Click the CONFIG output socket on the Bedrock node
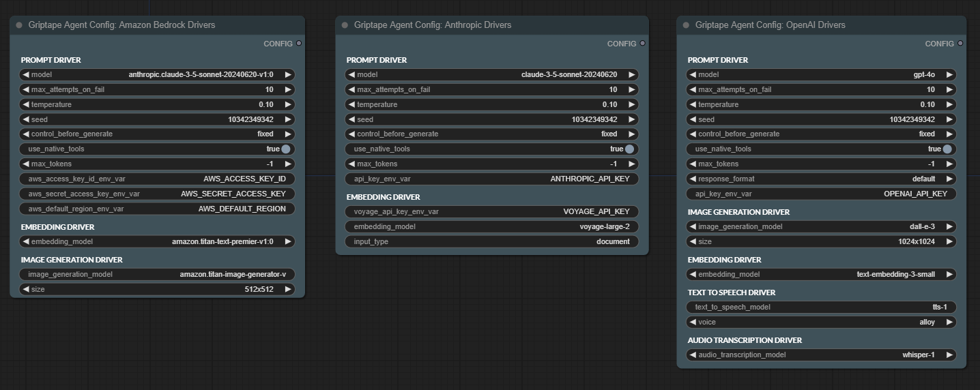 pos(299,44)
